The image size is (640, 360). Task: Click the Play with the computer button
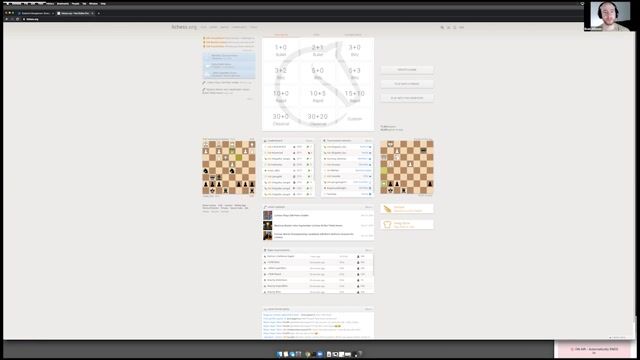407,98
